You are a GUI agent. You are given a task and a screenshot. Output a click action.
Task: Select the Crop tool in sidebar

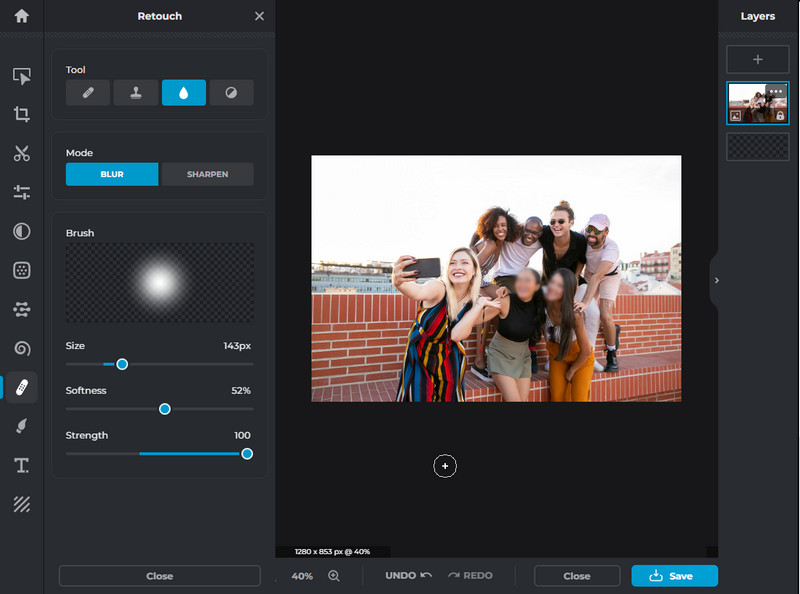coord(21,115)
